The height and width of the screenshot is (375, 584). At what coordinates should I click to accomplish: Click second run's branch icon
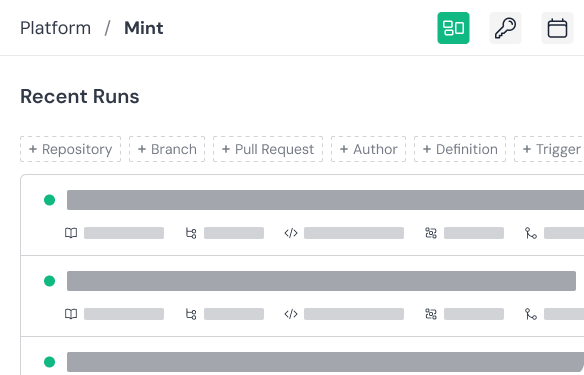pyautogui.click(x=191, y=314)
